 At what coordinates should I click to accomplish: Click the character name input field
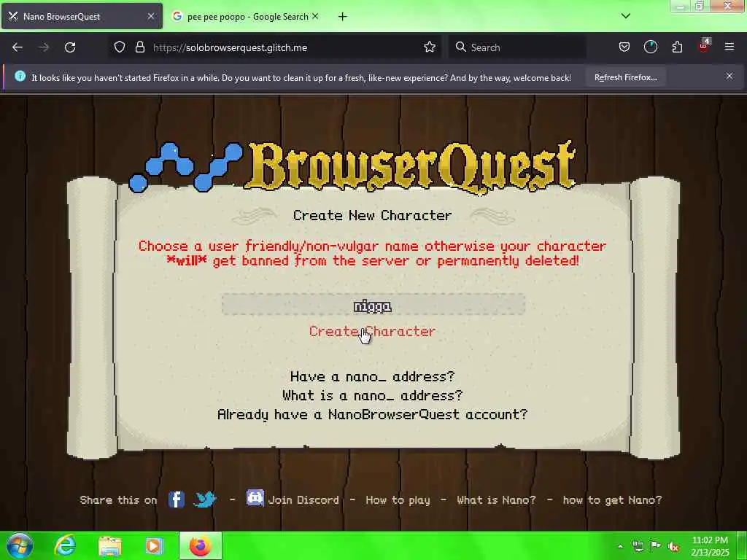(373, 305)
